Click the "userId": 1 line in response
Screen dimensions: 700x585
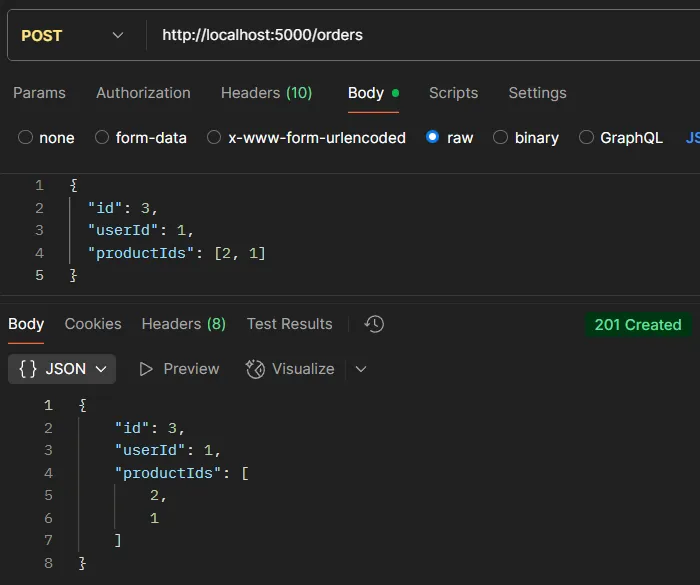[168, 451]
